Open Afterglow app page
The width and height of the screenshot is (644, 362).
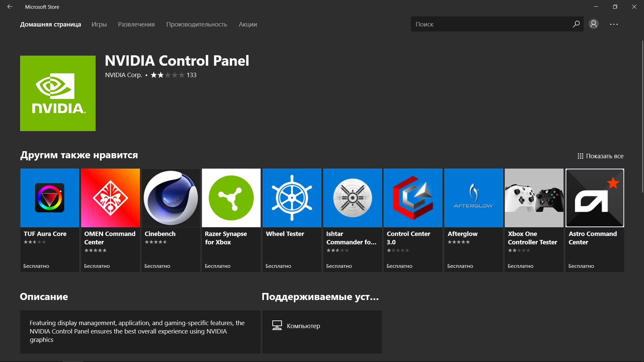click(x=473, y=220)
